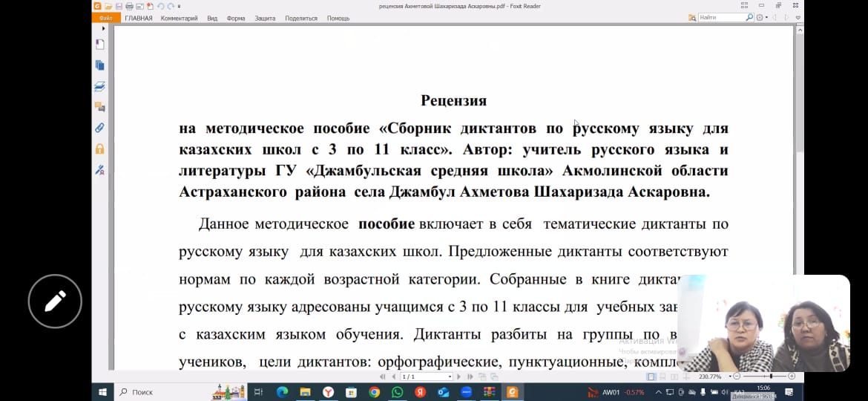Collapse the ribbon using the top-right arrow
868x401 pixels.
pyautogui.click(x=798, y=18)
